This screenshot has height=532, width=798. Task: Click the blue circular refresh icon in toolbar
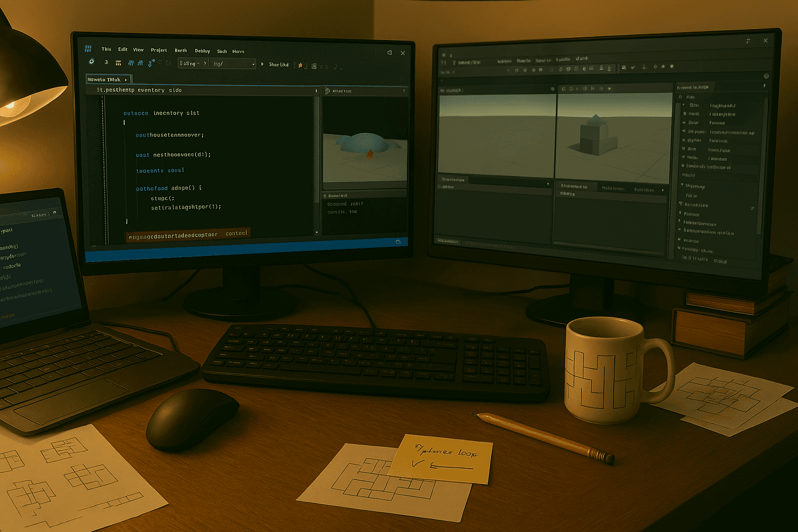[91, 61]
